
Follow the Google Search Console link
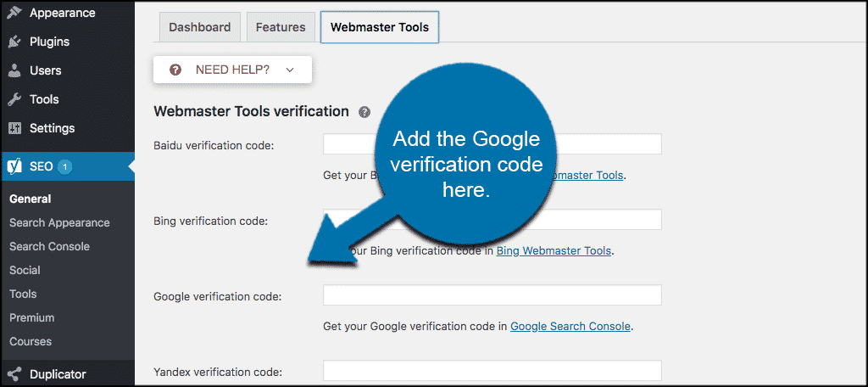[570, 326]
